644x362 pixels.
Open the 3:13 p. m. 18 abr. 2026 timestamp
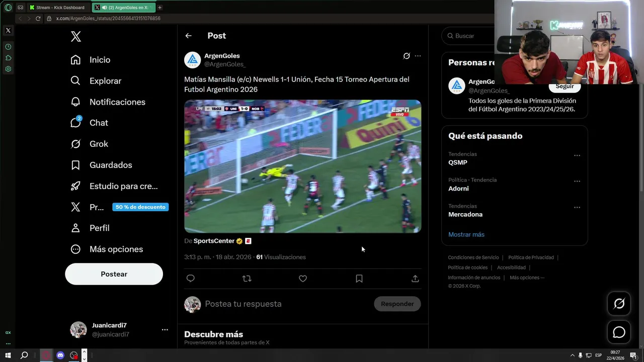[x=217, y=257]
